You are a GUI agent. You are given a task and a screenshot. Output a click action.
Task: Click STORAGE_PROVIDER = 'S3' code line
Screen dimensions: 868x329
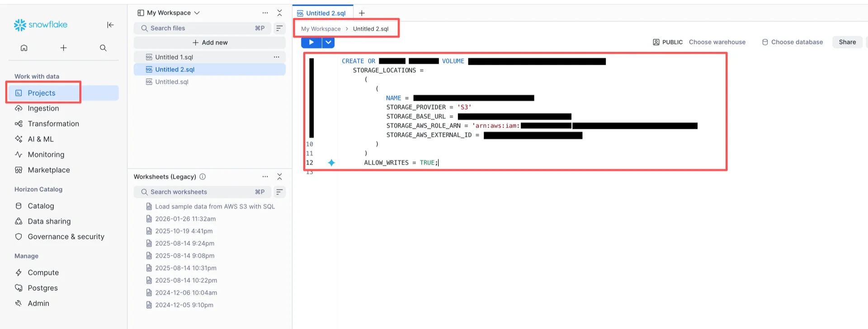(x=429, y=107)
